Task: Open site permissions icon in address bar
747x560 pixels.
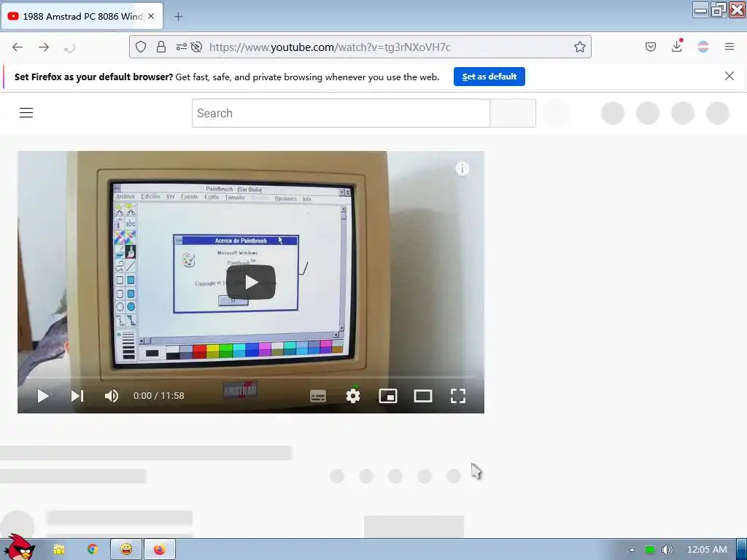Action: [182, 47]
